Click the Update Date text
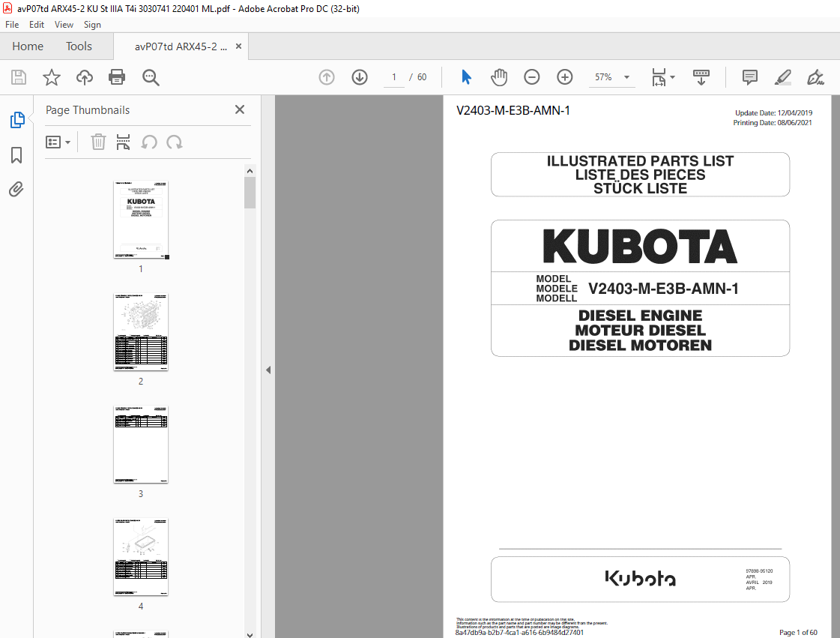 pos(773,112)
